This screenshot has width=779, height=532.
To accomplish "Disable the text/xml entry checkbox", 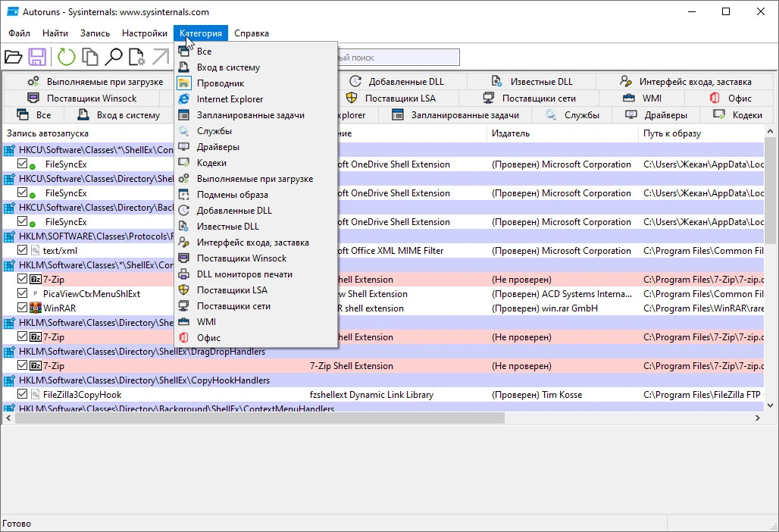I will pos(22,250).
